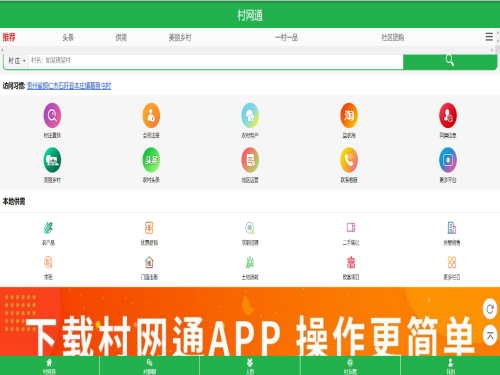
Task: Select the purple second-hand goods icon
Action: click(351, 228)
